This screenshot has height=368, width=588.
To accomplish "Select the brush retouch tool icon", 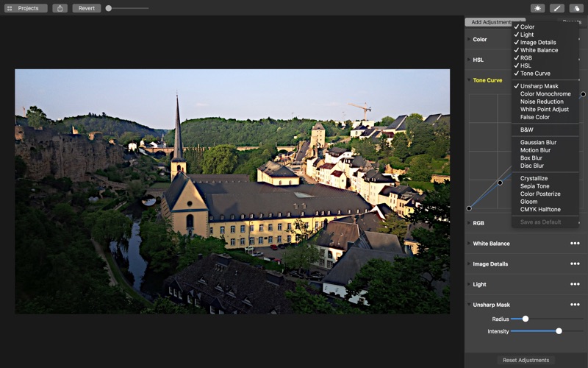I will (557, 8).
